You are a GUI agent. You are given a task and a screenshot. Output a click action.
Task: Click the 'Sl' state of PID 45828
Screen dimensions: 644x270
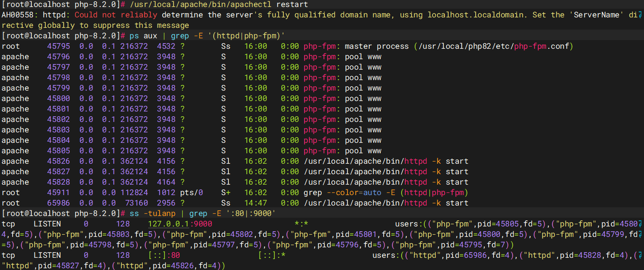tap(225, 182)
